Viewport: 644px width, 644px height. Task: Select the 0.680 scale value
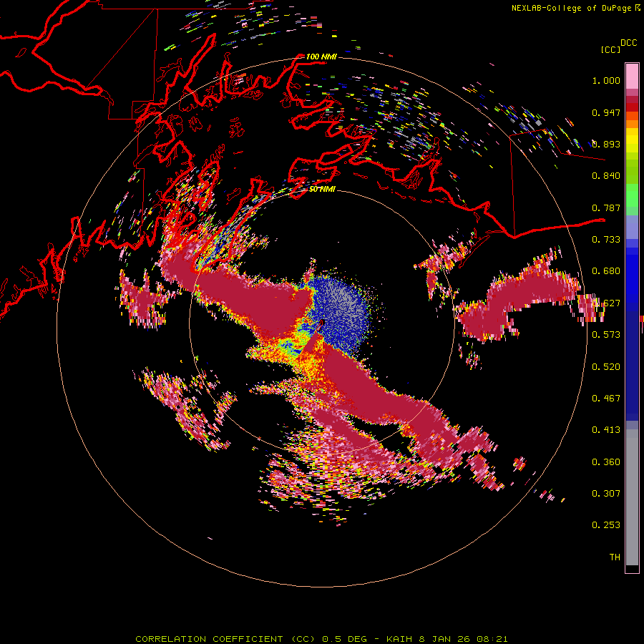(x=606, y=271)
